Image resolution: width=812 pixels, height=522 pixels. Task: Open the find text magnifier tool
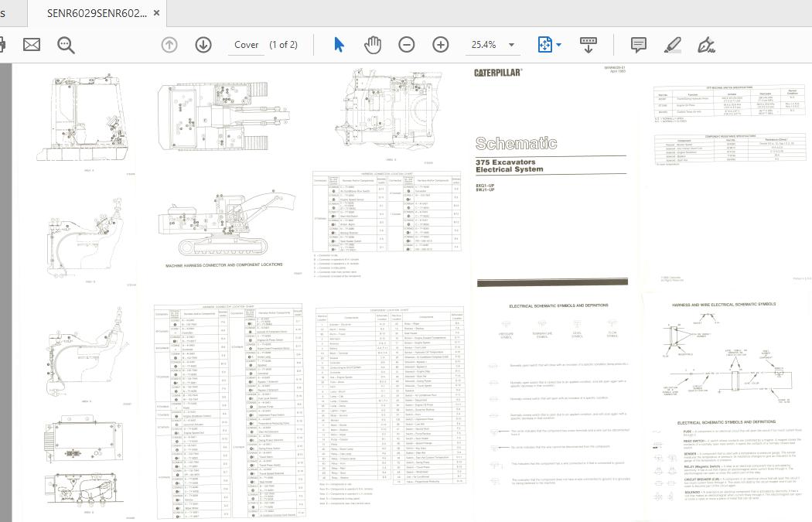coord(66,45)
